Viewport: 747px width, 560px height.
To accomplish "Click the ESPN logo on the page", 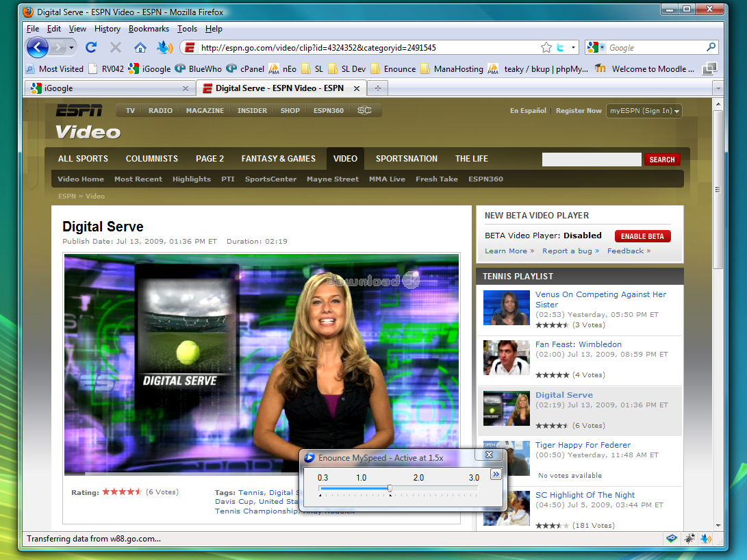I will click(79, 110).
